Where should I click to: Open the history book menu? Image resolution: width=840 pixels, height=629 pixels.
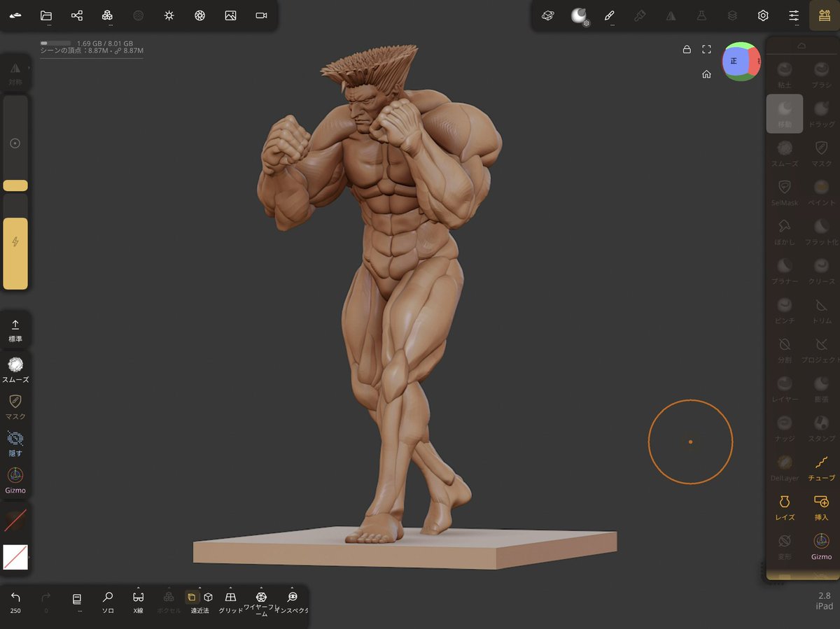[77, 602]
